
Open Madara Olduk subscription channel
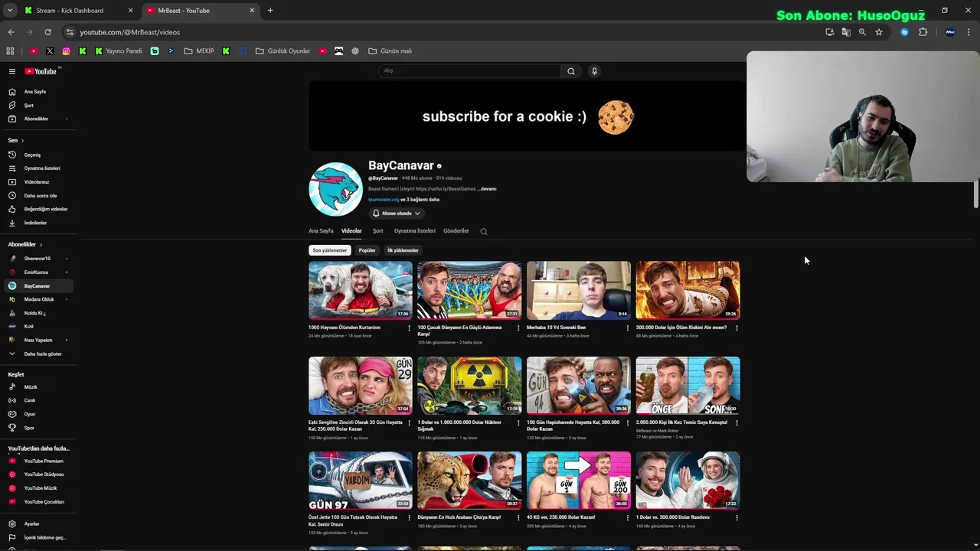(38, 299)
